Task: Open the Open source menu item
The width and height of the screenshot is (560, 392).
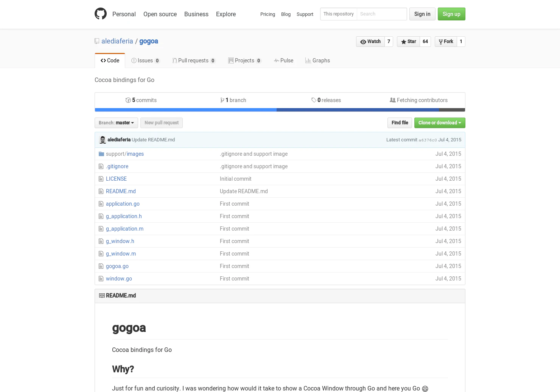Action: (160, 14)
